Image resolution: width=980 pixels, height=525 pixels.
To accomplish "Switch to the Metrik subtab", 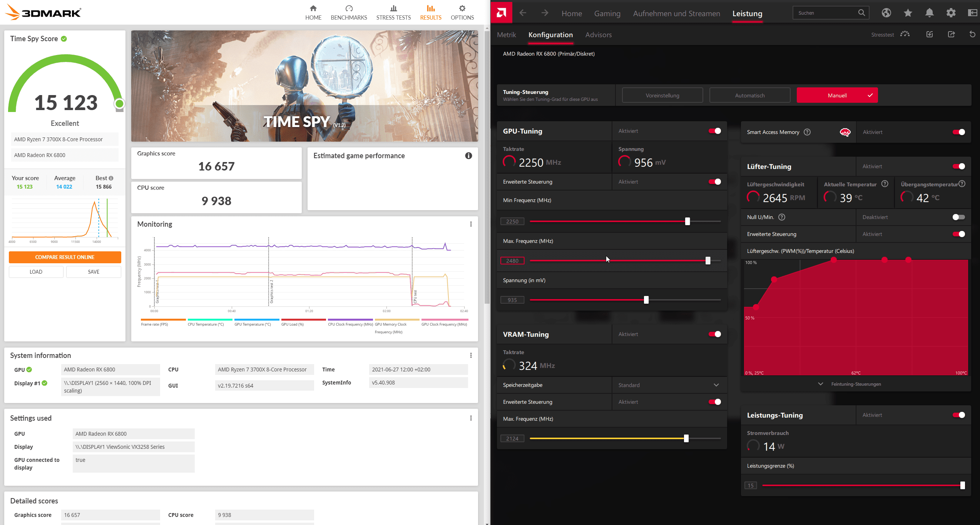I will point(507,35).
